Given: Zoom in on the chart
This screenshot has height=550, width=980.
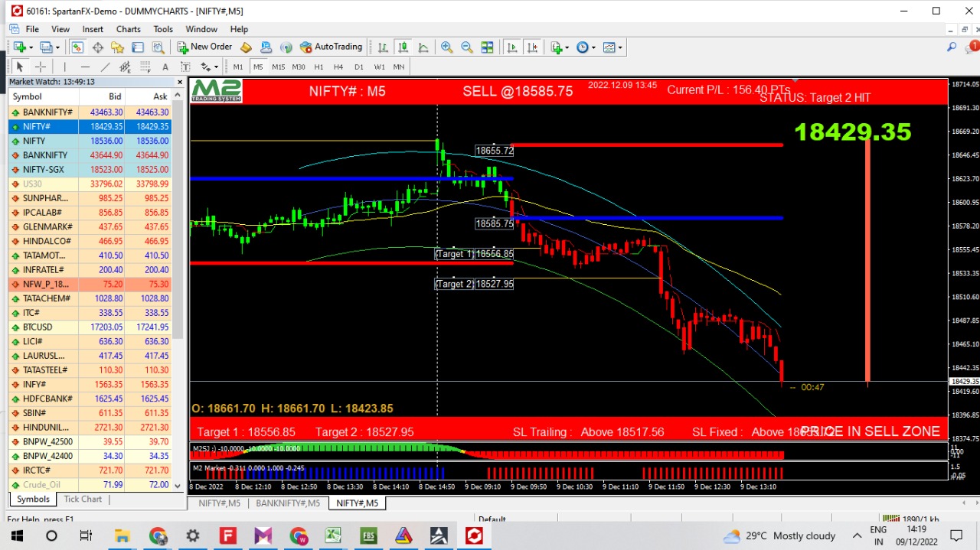Looking at the screenshot, I should point(447,47).
